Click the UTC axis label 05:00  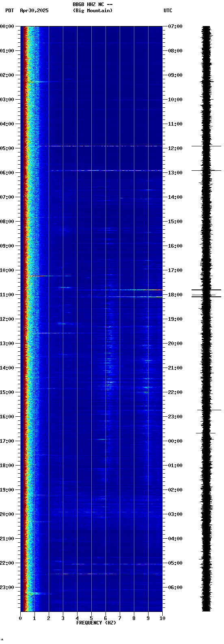tap(175, 563)
